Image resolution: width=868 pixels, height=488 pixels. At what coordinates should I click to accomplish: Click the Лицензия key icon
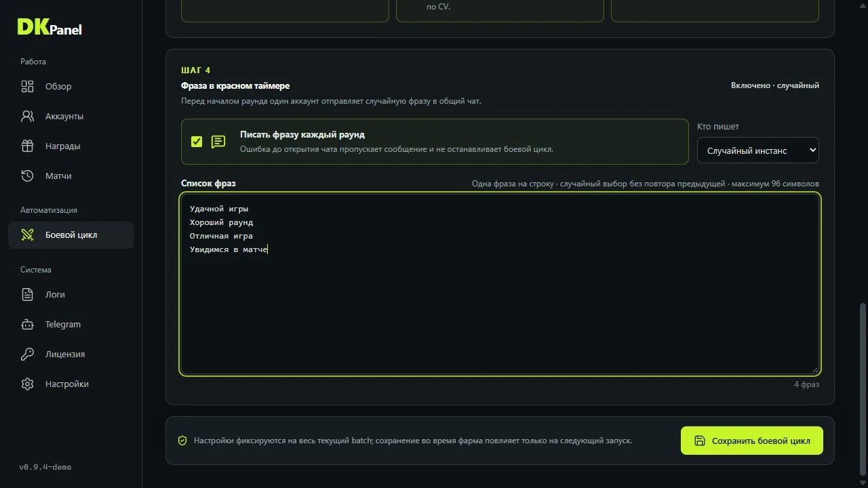[27, 354]
